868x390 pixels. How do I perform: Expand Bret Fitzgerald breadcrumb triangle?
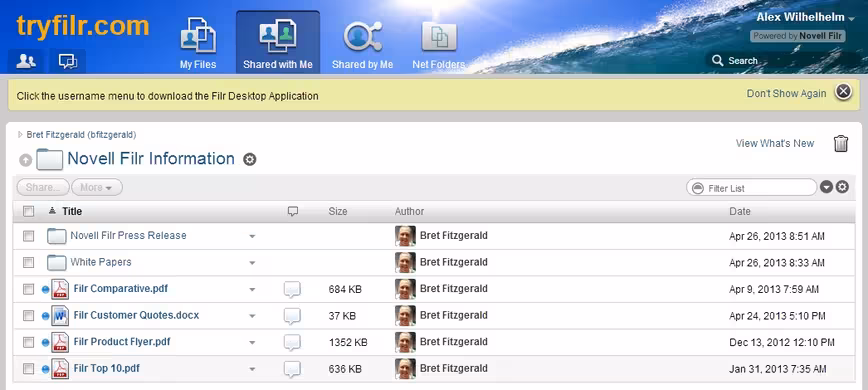[x=20, y=134]
